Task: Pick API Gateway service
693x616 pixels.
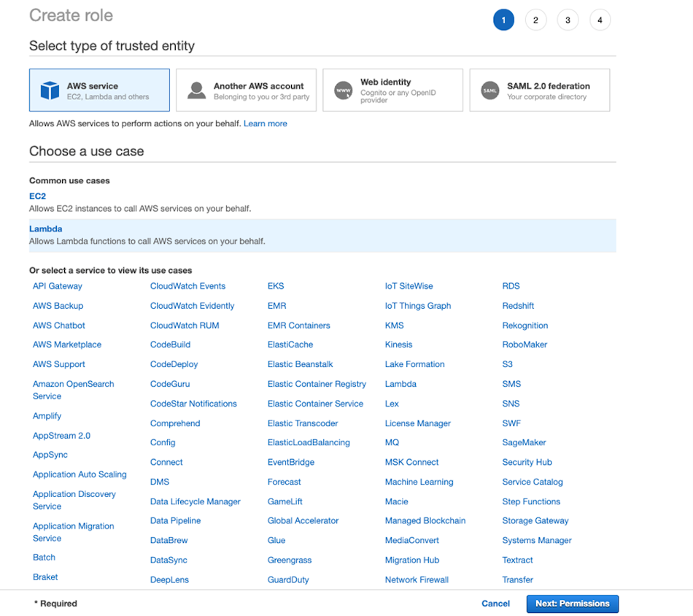Action: coord(58,286)
